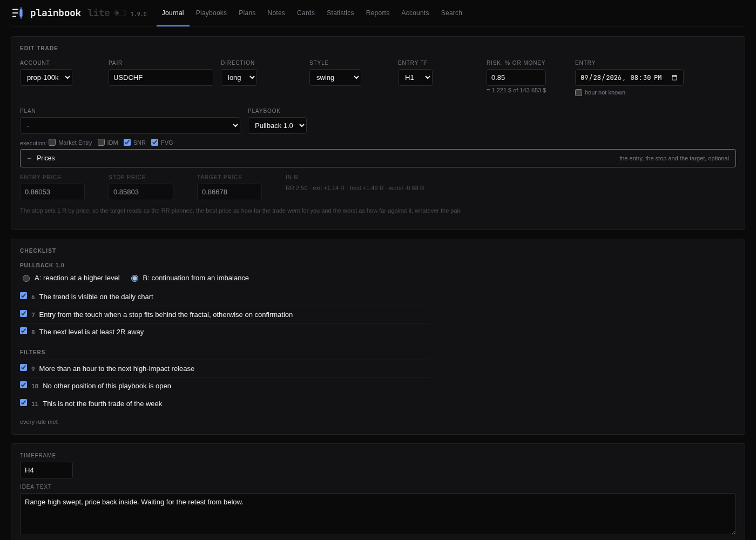Click the Stop Price field 0.85803
This screenshot has height=540, width=756.
pyautogui.click(x=141, y=192)
